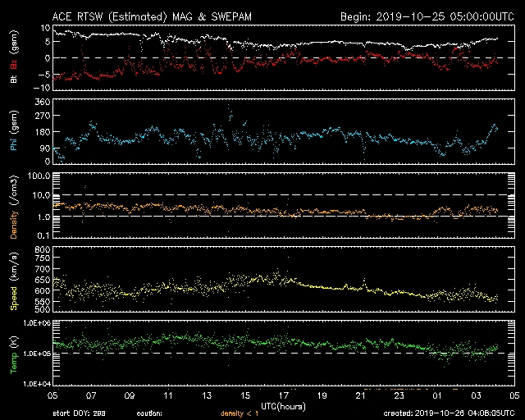525x420 pixels.
Task: Select the hour 01 x-axis tick label
Action: [x=436, y=395]
